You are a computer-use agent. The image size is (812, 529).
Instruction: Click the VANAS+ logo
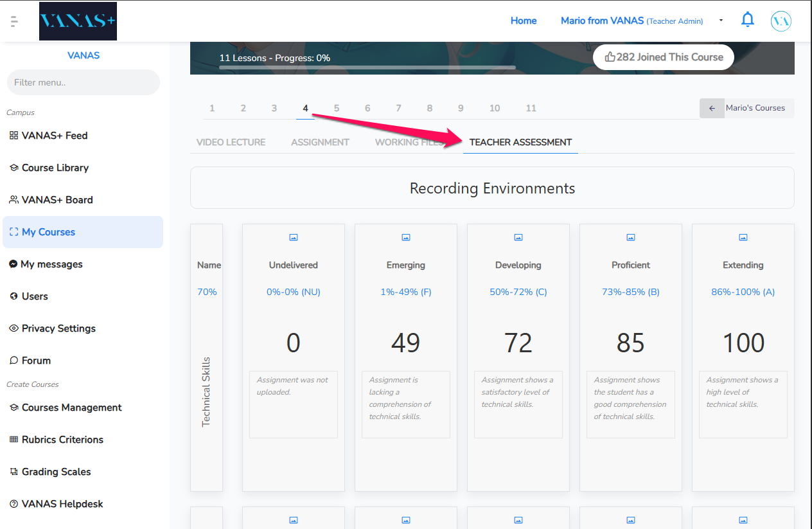(78, 21)
